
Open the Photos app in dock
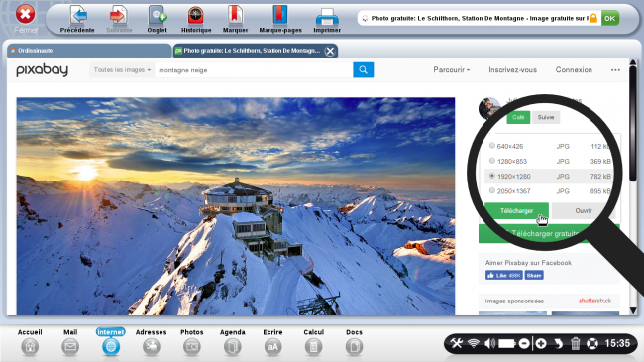tap(192, 347)
